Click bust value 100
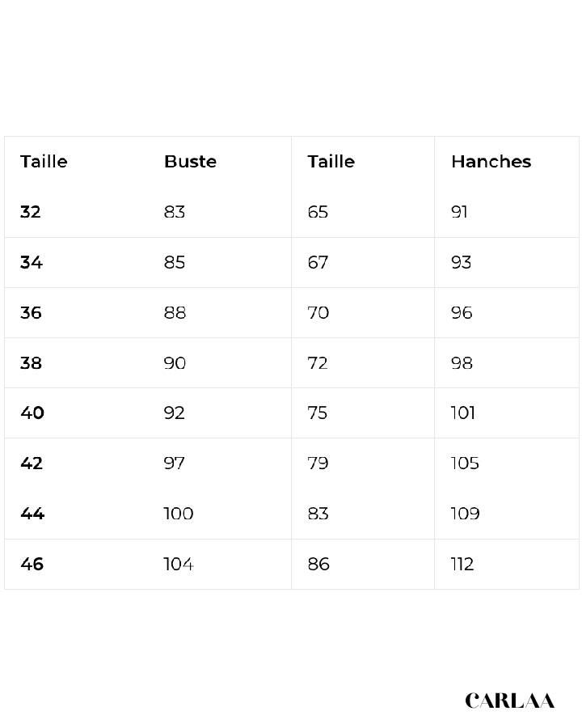 [179, 514]
